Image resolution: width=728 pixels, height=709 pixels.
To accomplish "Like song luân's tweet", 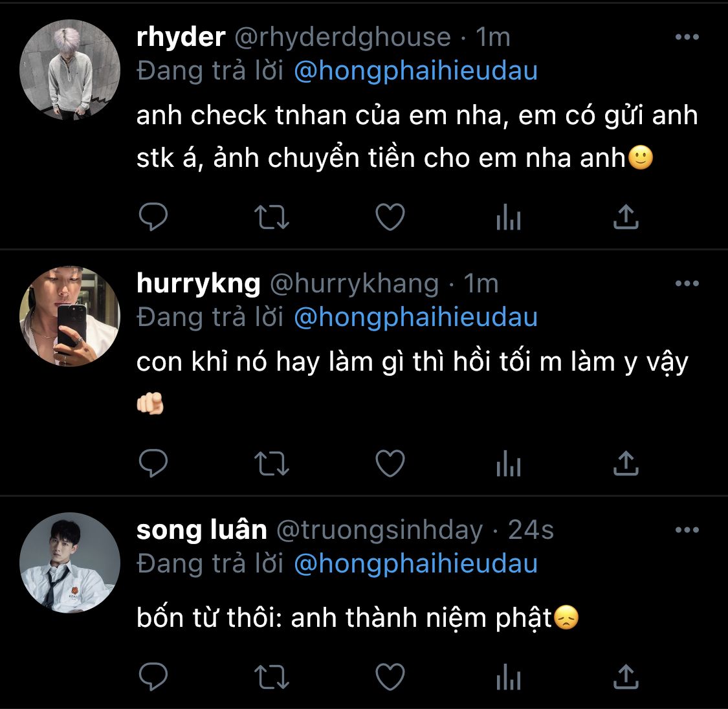I will pyautogui.click(x=390, y=677).
